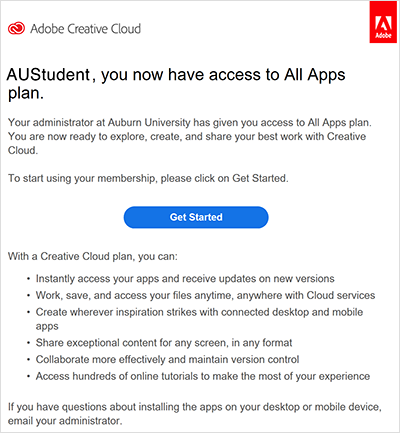Click the red Creative Cloud logo icon
Viewport: 400px width, 433px height.
coord(16,29)
